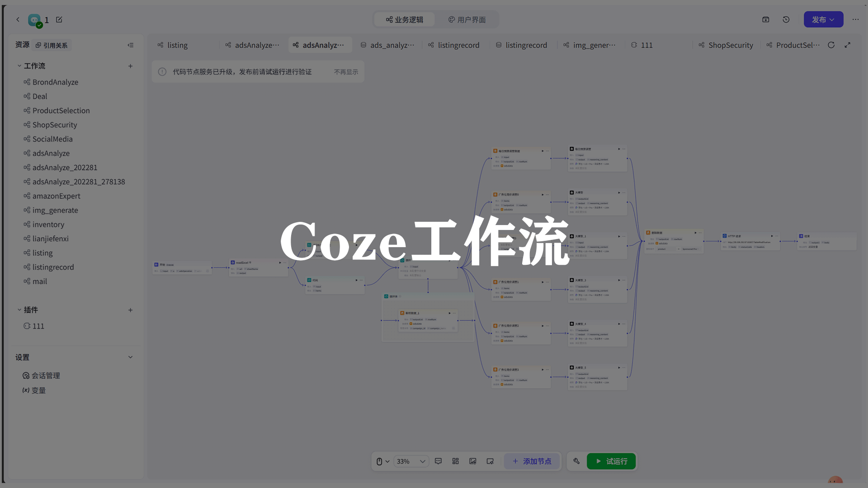Click the edit project name pencil icon

(59, 19)
